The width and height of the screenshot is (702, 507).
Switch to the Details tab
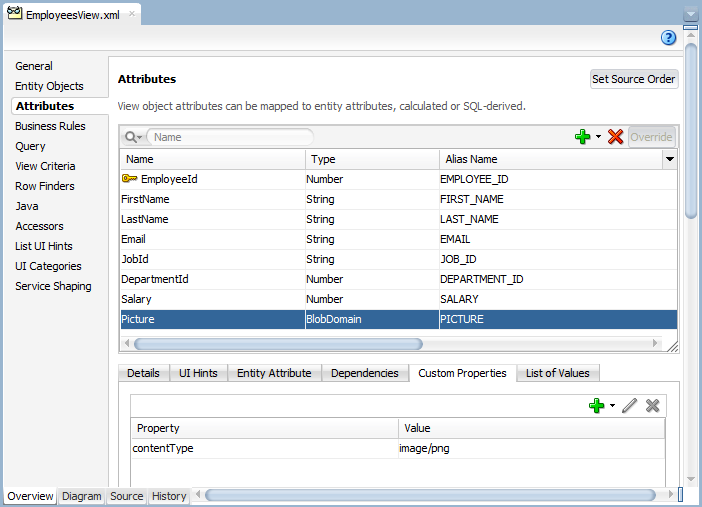143,373
